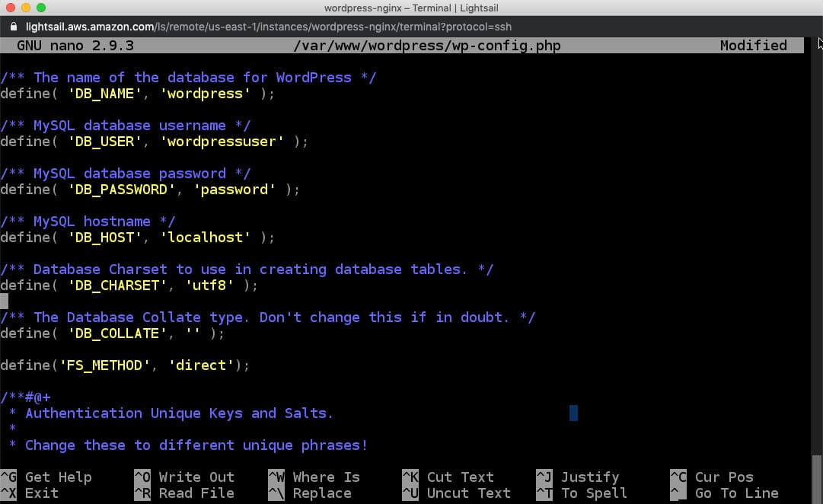823x504 pixels.
Task: Click the ^G Get Help shortcut
Action: click(x=46, y=477)
